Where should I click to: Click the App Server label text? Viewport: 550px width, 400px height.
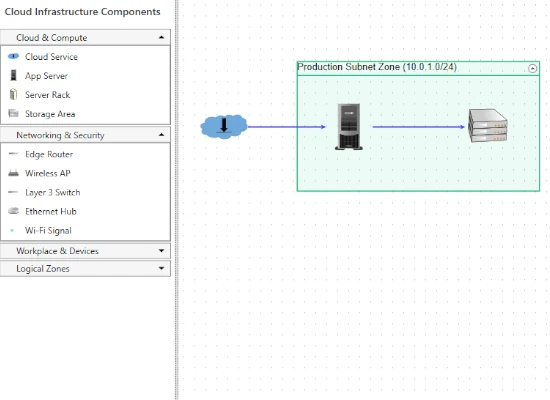click(x=46, y=76)
